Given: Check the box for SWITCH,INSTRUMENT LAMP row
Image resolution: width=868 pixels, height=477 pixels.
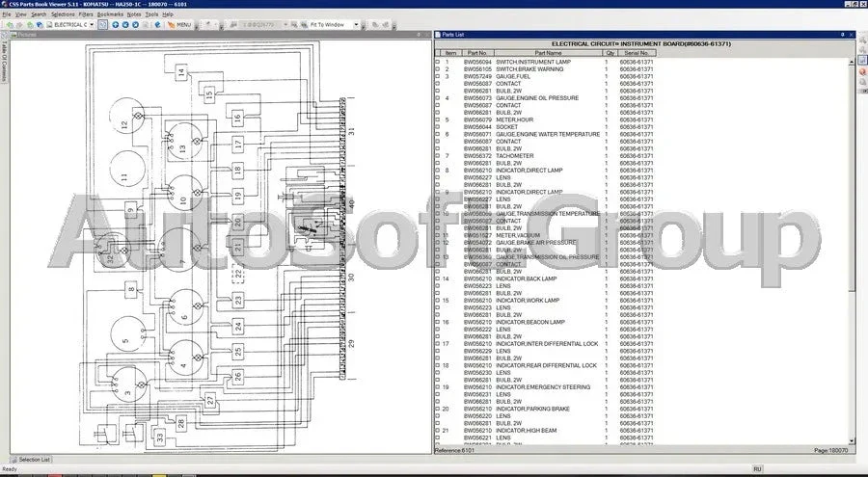Looking at the screenshot, I should point(437,62).
